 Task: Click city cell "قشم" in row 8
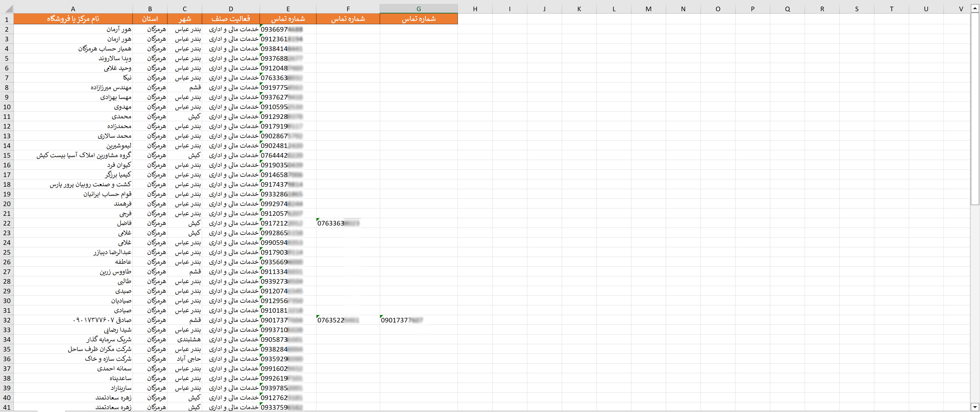[185, 88]
